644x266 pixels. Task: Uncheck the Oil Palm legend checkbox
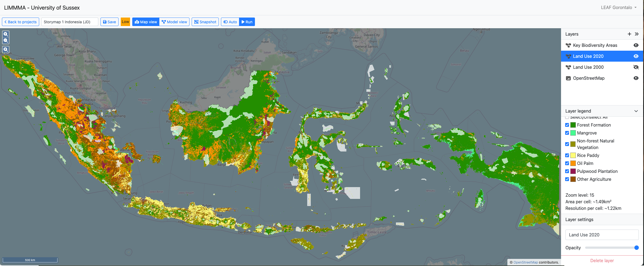coord(567,163)
